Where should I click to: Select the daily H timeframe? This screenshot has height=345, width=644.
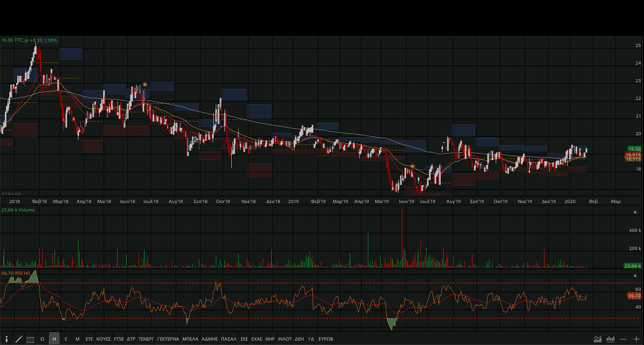[x=54, y=339]
